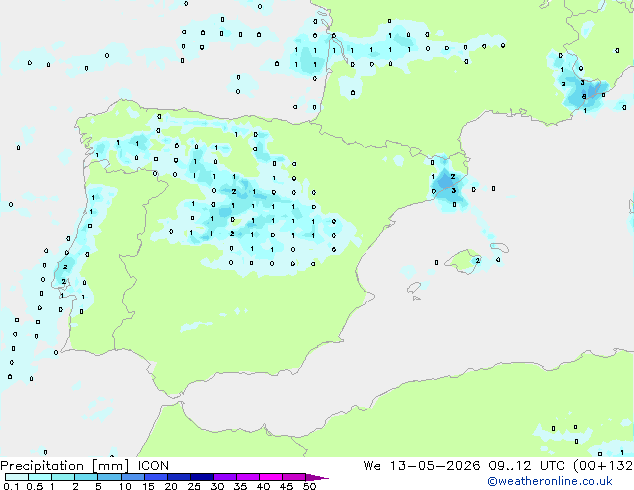
Task: Select the 2–5 mm legend color swatch
Action: [86, 477]
